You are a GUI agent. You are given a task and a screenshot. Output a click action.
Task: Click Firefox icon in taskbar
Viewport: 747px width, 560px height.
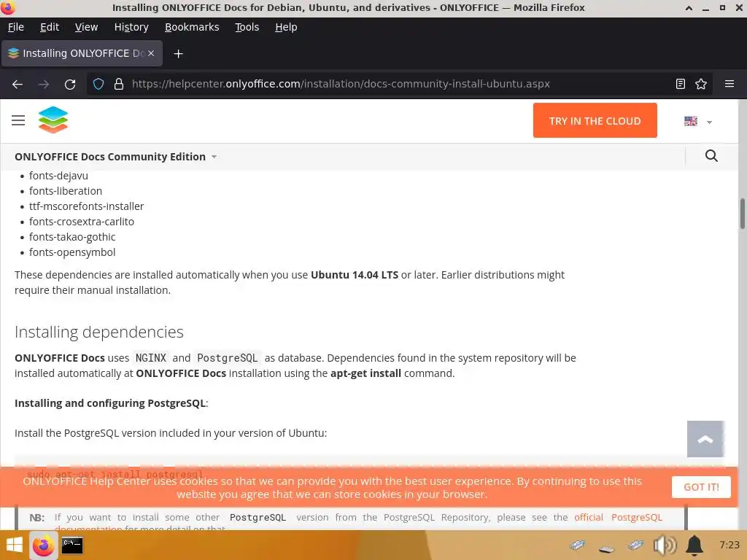click(43, 545)
